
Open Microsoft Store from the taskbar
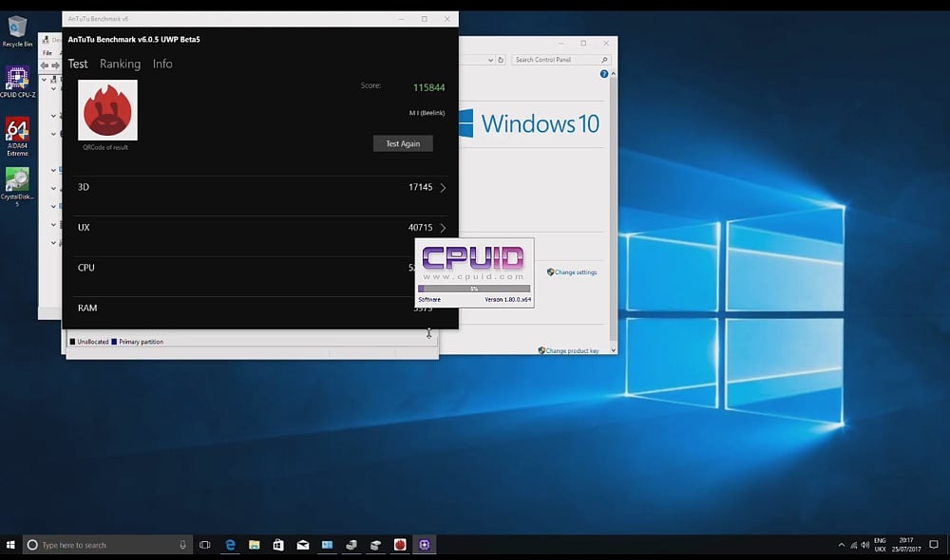coord(278,545)
